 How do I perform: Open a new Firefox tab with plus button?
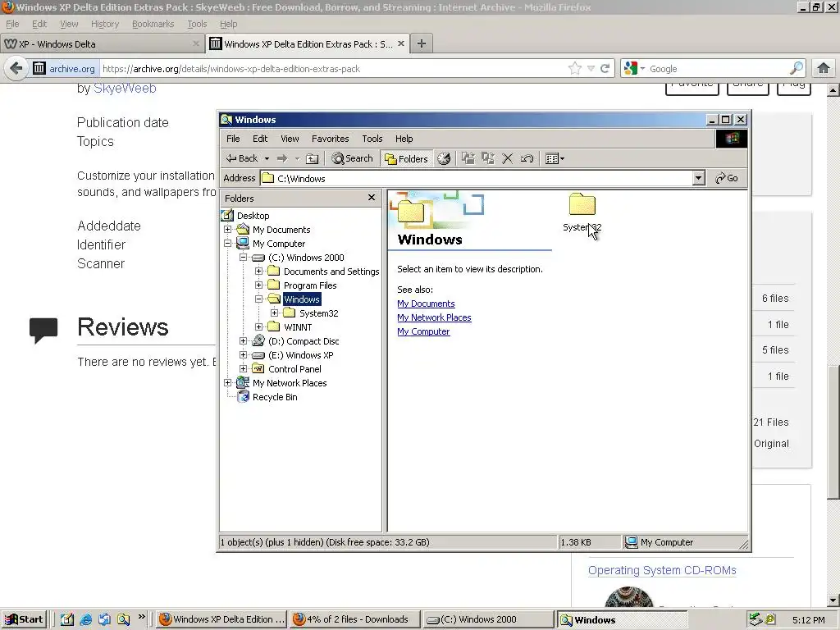click(x=422, y=44)
